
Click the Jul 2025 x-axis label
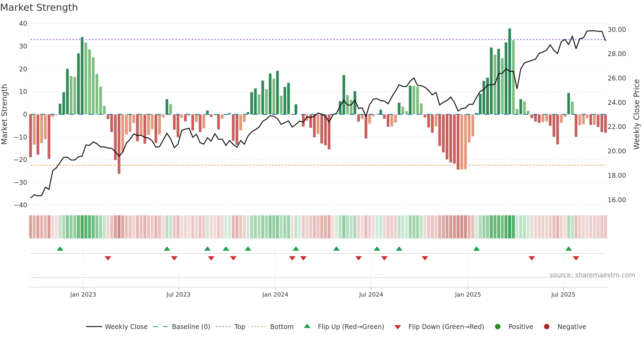tap(563, 294)
